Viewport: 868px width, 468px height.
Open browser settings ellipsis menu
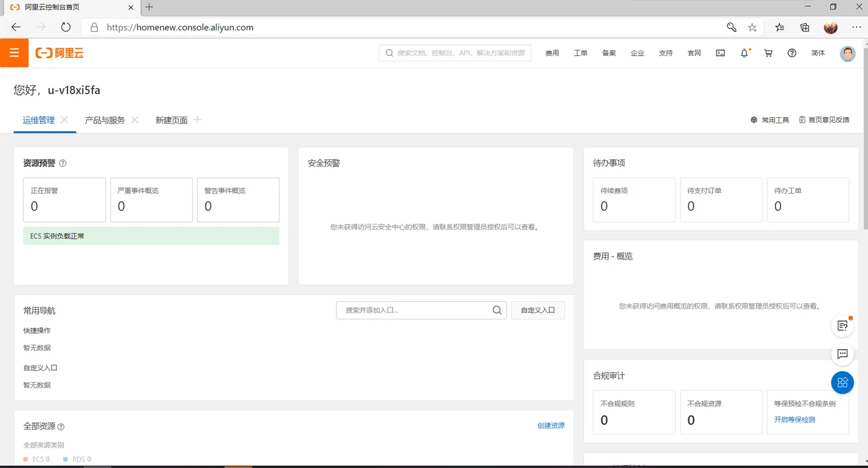(x=855, y=27)
